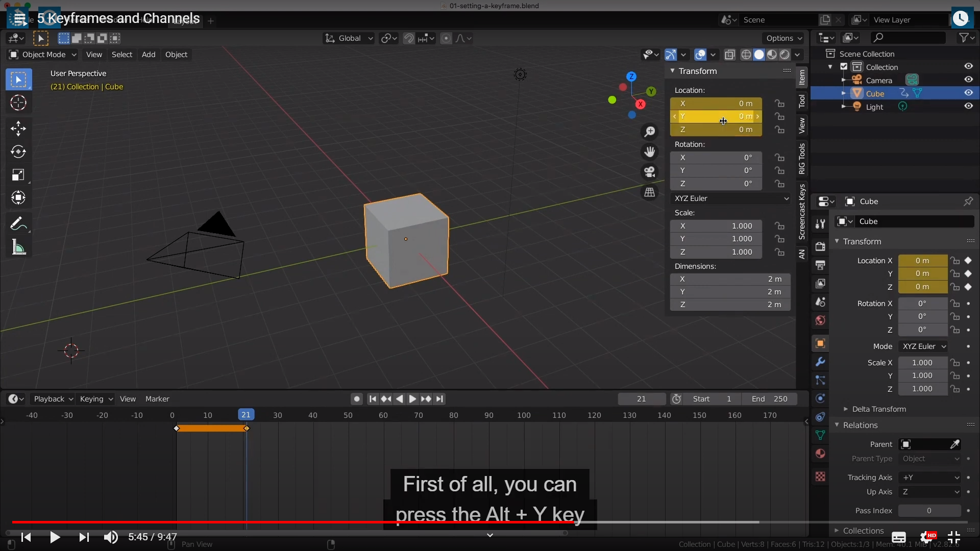Select the 3D Cursor tool
This screenshot has width=980, height=551.
coord(18,103)
